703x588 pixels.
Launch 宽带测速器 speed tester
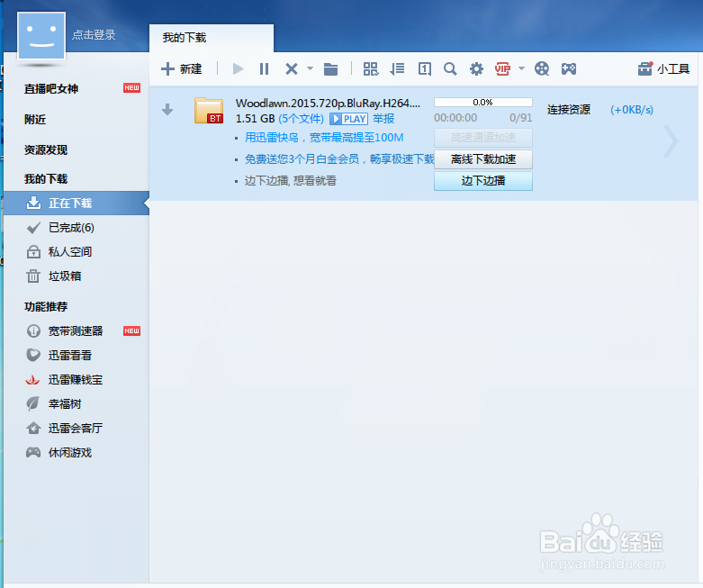coord(77,331)
